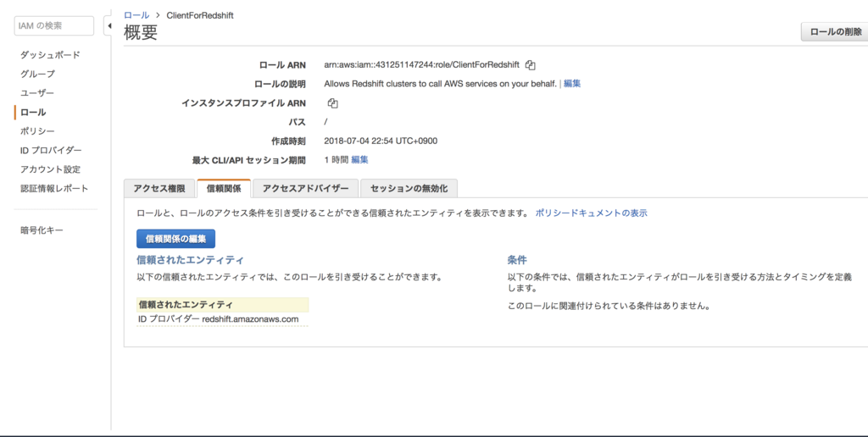This screenshot has width=868, height=437.
Task: Click the 条件 section heading
Action: (x=517, y=259)
